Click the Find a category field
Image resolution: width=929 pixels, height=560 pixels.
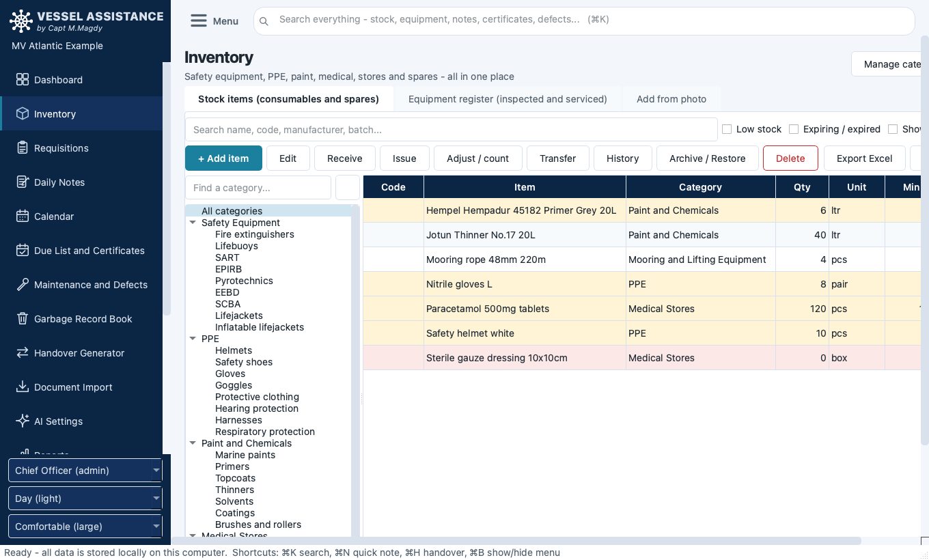pyautogui.click(x=258, y=187)
